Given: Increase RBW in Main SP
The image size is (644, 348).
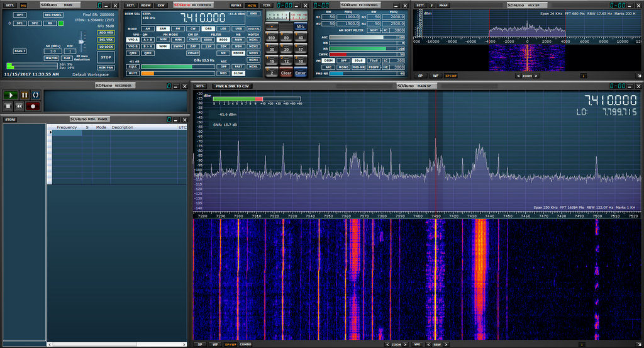Looking at the screenshot, I should 446,344.
